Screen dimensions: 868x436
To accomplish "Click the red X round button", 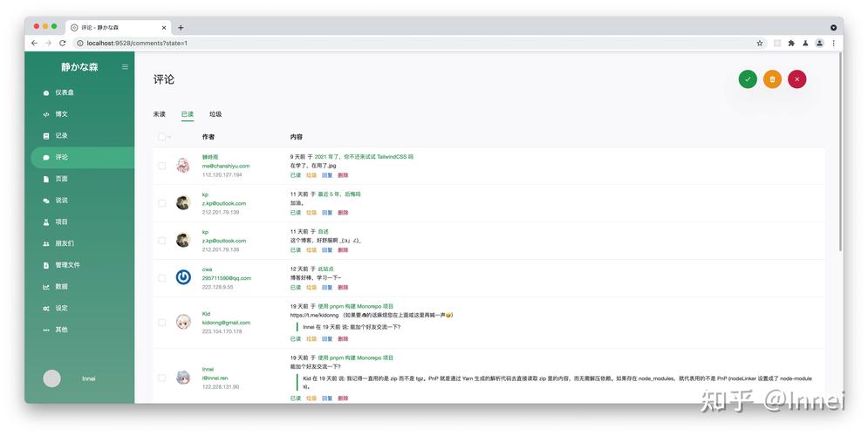I will pyautogui.click(x=797, y=79).
